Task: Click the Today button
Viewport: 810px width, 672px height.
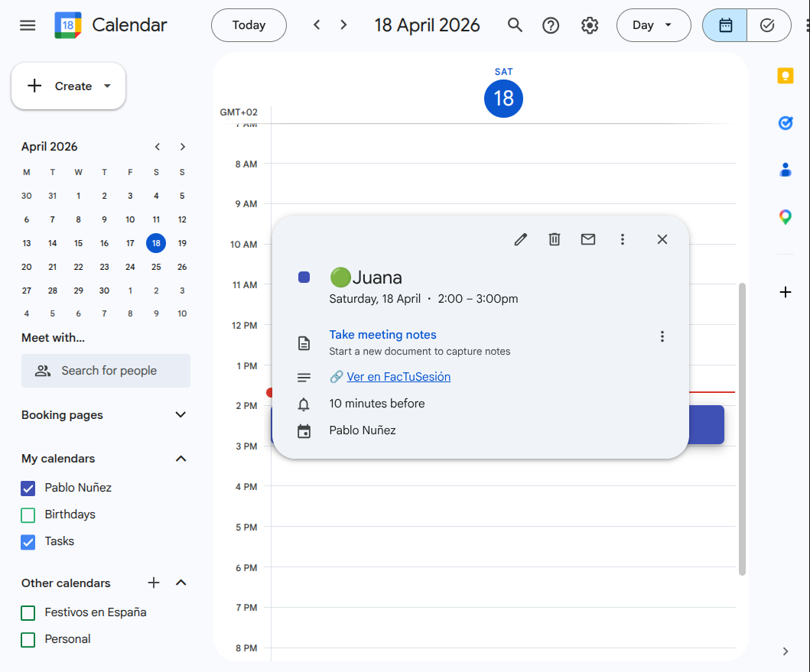Action: coord(249,25)
